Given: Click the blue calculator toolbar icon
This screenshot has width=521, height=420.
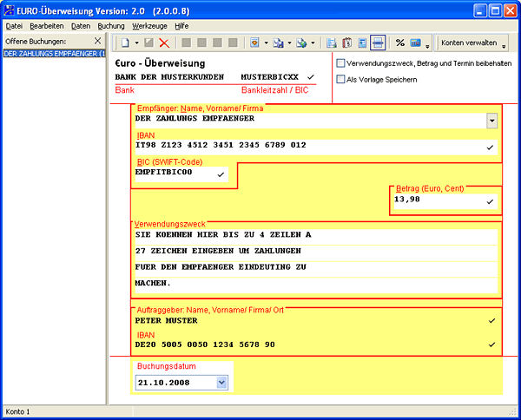Looking at the screenshot, I should point(415,43).
